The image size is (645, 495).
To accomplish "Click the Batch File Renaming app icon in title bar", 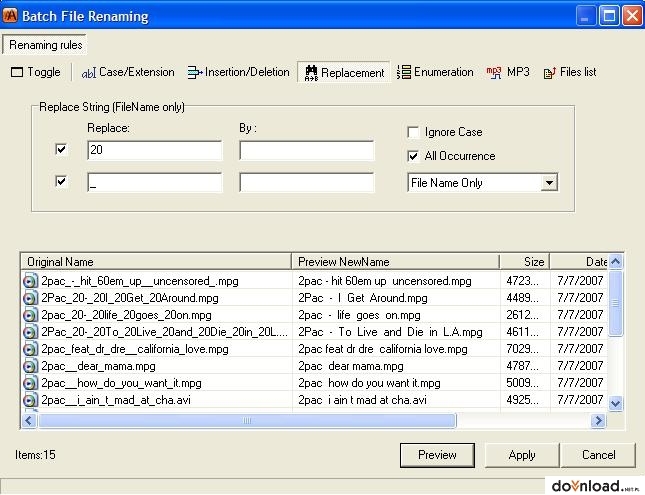I will tap(10, 16).
